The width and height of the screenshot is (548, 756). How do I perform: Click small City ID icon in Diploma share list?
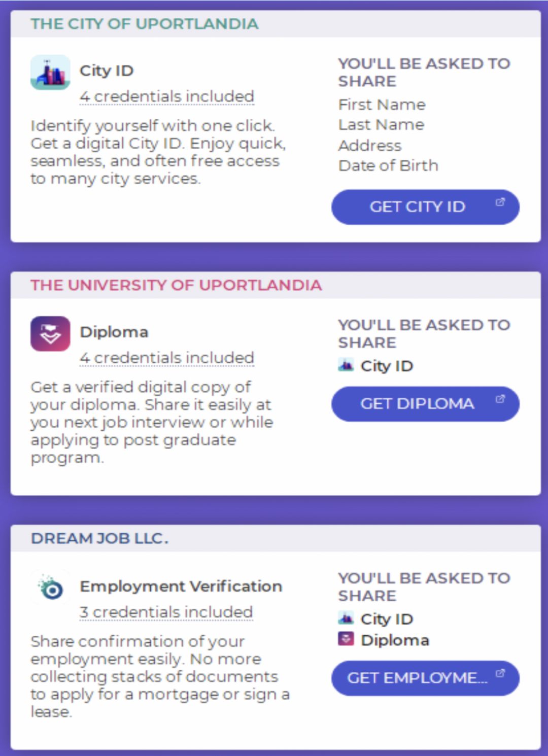point(346,365)
